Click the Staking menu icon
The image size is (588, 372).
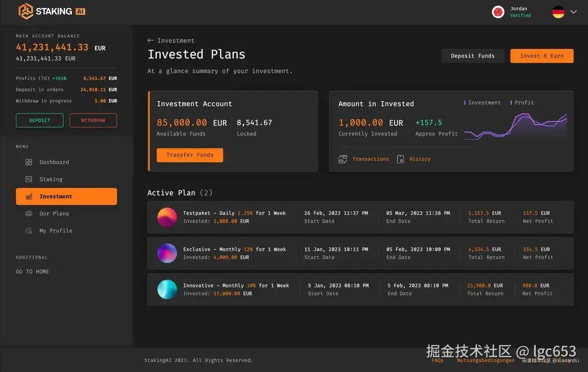coord(29,179)
